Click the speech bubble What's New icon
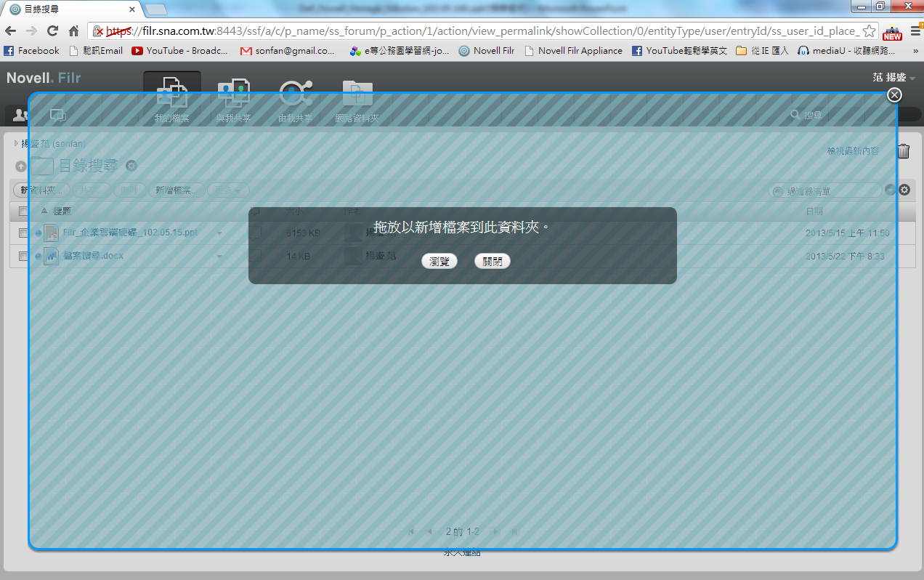Screen dimensions: 924x580 pyautogui.click(x=58, y=115)
